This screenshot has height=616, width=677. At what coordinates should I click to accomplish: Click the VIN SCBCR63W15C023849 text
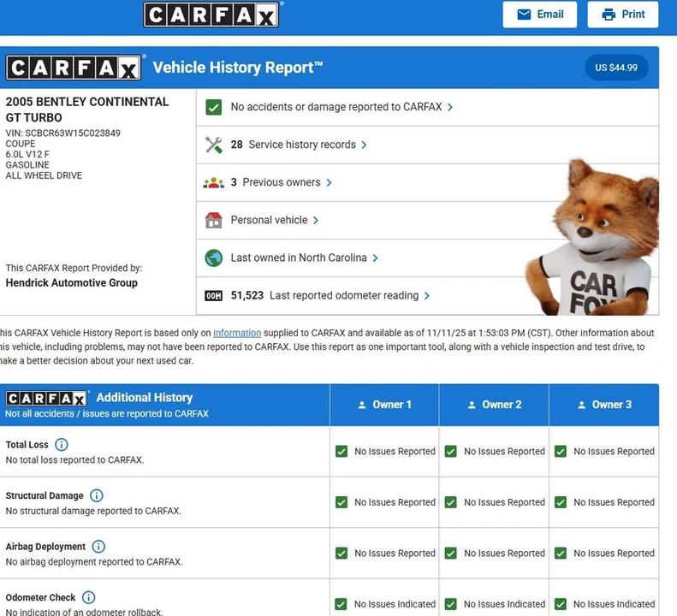click(63, 133)
